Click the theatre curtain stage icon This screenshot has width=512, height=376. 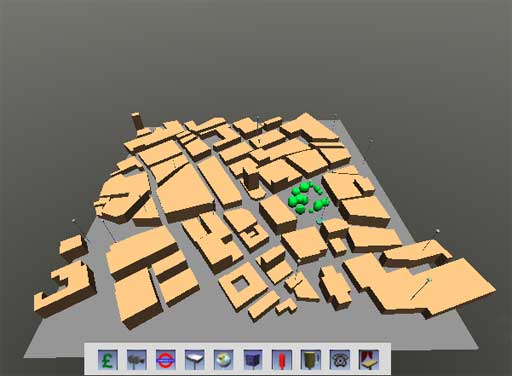369,360
